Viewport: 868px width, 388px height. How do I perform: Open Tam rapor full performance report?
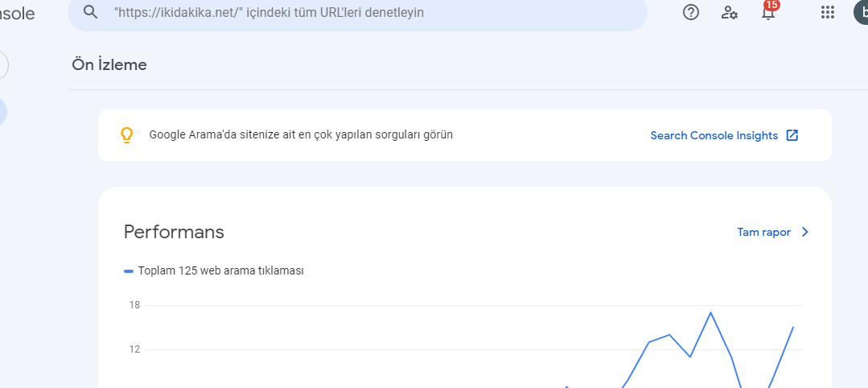point(764,233)
